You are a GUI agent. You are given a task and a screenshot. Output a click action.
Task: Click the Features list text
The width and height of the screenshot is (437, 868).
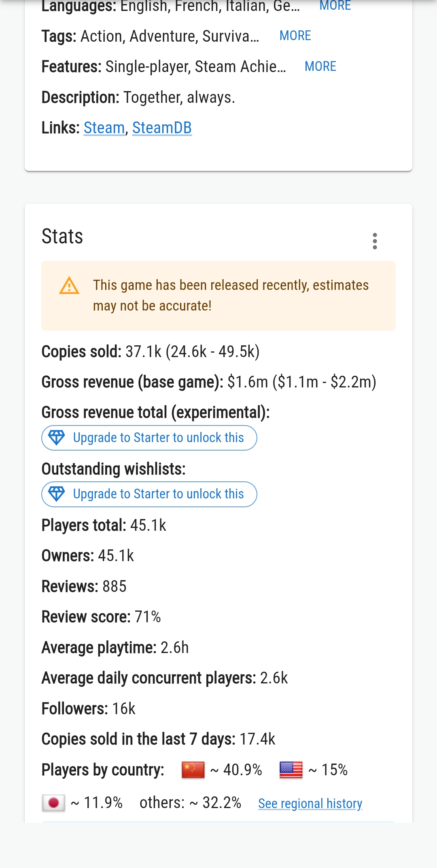[x=196, y=66]
